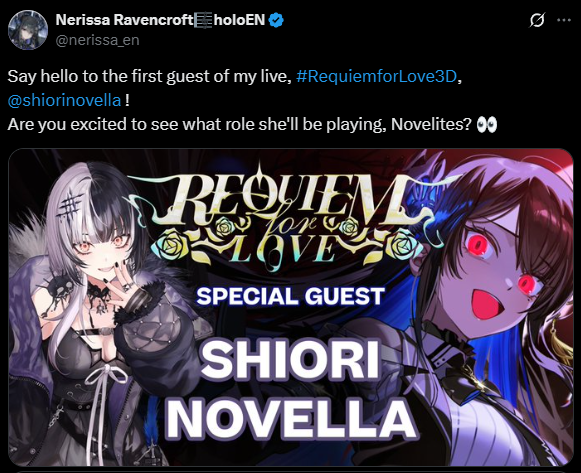This screenshot has width=581, height=473.
Task: Click the holoEN text in the display name
Action: (239, 20)
